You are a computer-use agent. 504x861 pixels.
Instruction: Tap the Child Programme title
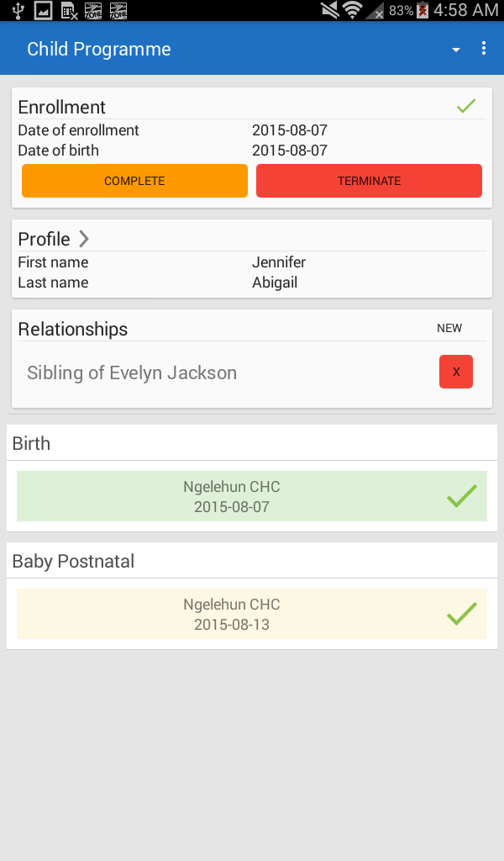point(99,50)
